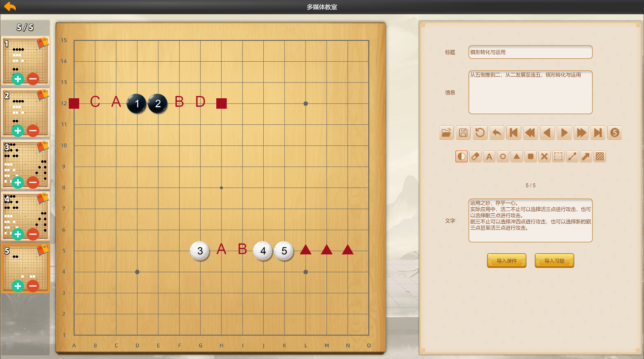Jump to the first move
The image size is (644, 359).
[514, 133]
